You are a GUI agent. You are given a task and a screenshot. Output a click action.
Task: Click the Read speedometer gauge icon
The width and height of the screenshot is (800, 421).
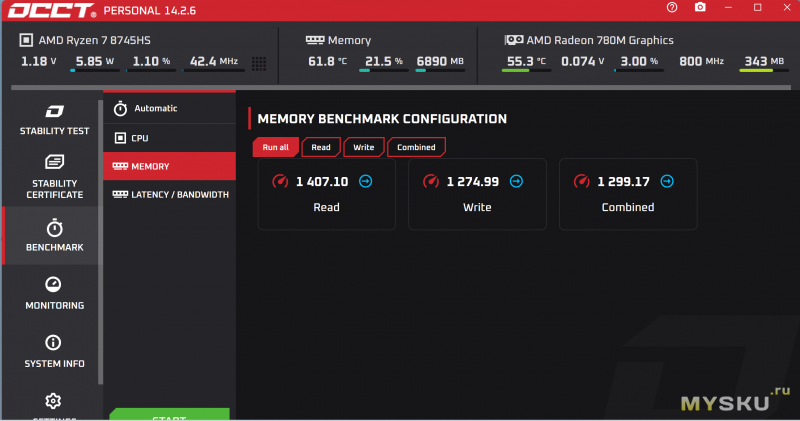coord(280,181)
